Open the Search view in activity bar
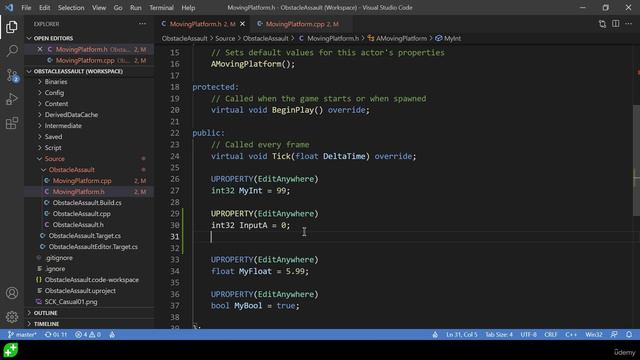 12,51
